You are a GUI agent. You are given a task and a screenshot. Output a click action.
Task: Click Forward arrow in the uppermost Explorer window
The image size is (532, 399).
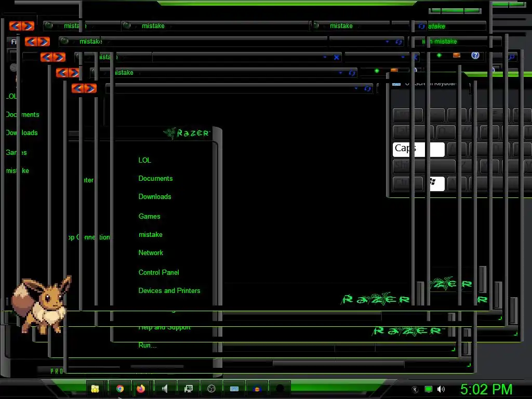click(28, 26)
